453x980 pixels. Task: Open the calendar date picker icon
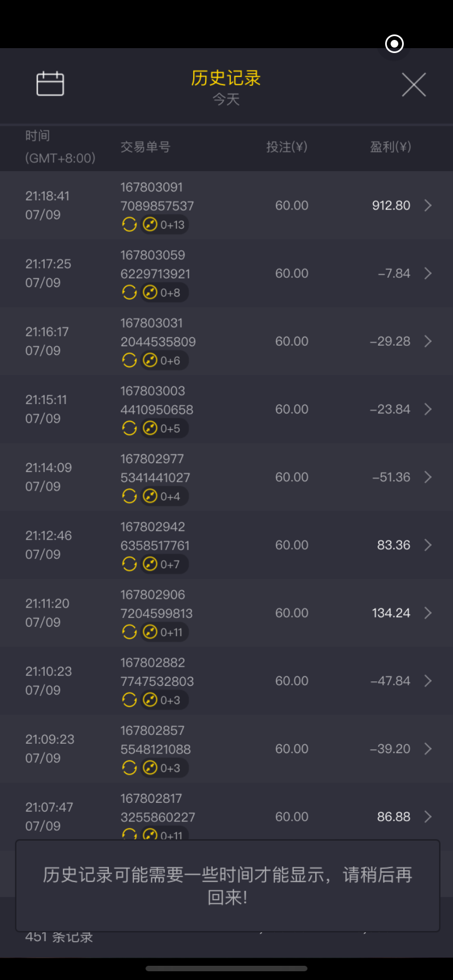tap(50, 84)
